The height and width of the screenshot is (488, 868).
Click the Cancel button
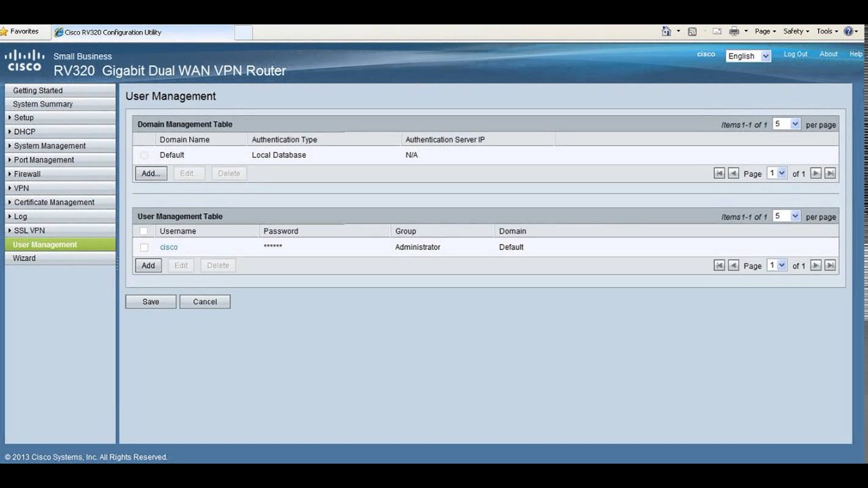point(205,302)
